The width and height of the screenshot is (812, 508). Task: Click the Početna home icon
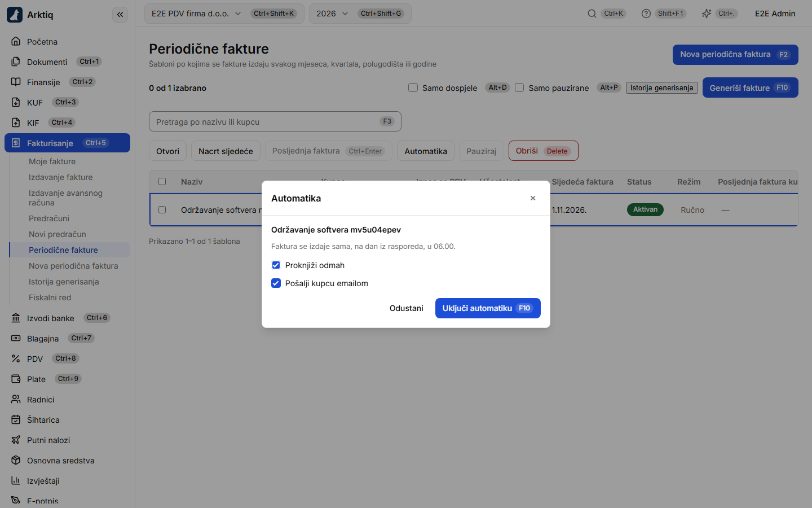click(16, 42)
